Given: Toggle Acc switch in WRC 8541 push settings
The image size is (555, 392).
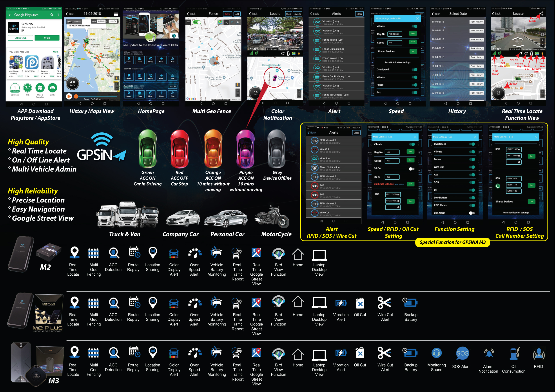Looking at the screenshot, I should (x=414, y=92).
